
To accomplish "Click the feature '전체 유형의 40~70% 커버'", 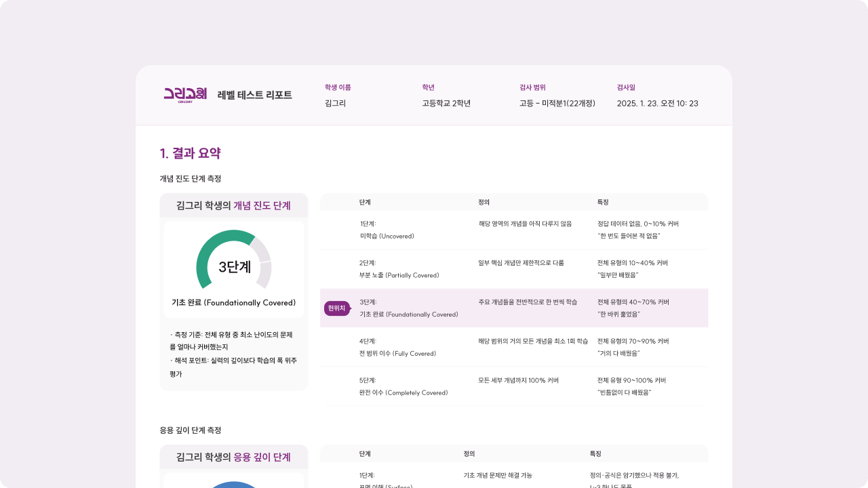I will coord(633,302).
